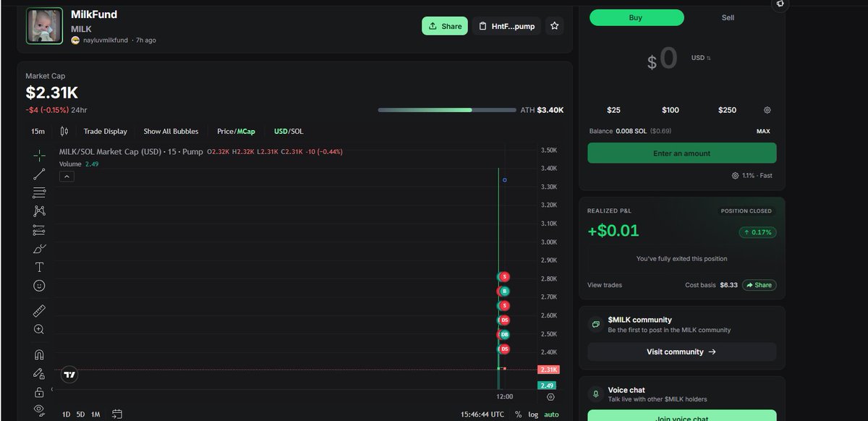Toggle stay in drawing mode
The image size is (868, 421).
pos(39,373)
